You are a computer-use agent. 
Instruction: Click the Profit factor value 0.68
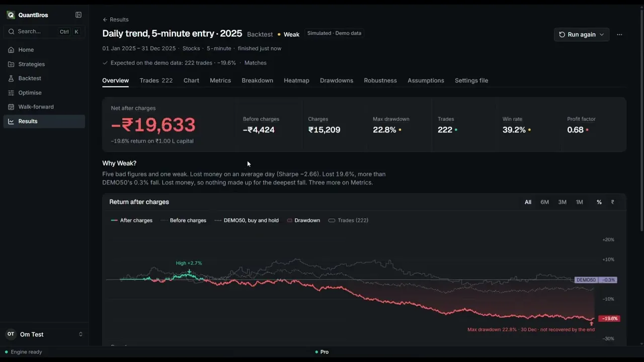576,130
